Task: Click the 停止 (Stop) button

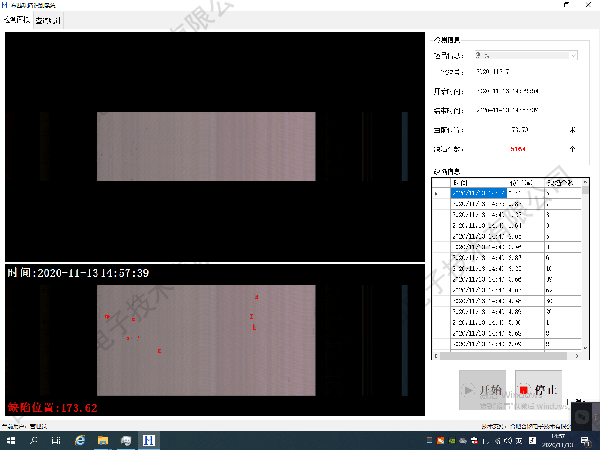Action: tap(538, 390)
